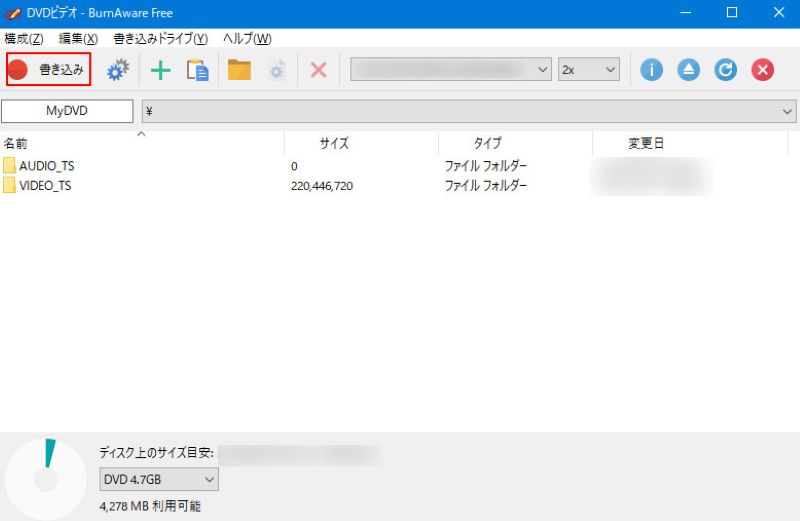This screenshot has height=521, width=800.
Task: Show disc info with blue i icon
Action: point(652,70)
